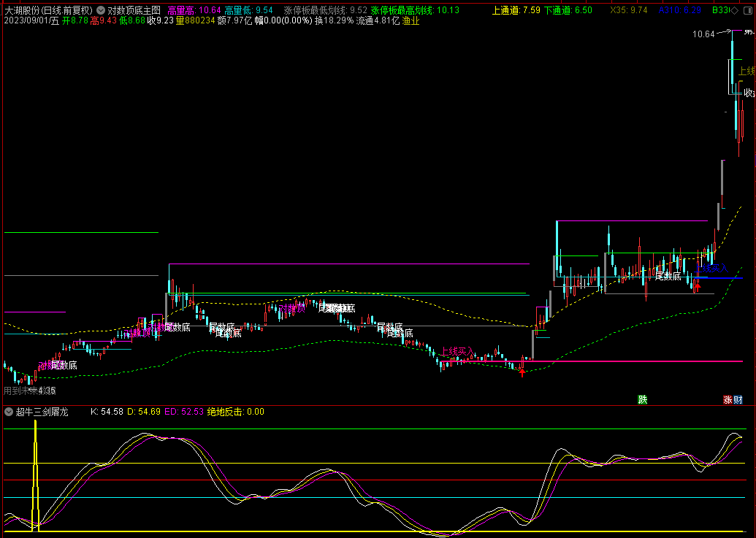Click the blue 财 marker icon
756x538 pixels.
(738, 399)
